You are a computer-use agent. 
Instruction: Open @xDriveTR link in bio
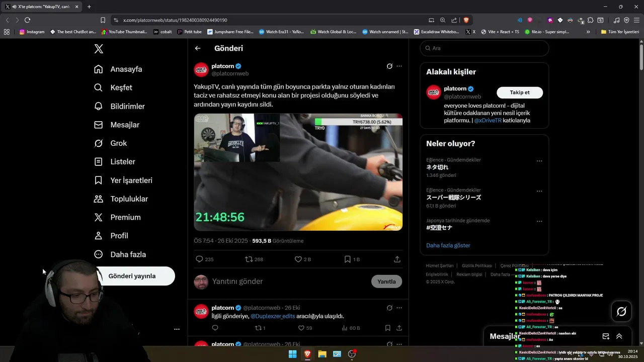pos(488,121)
